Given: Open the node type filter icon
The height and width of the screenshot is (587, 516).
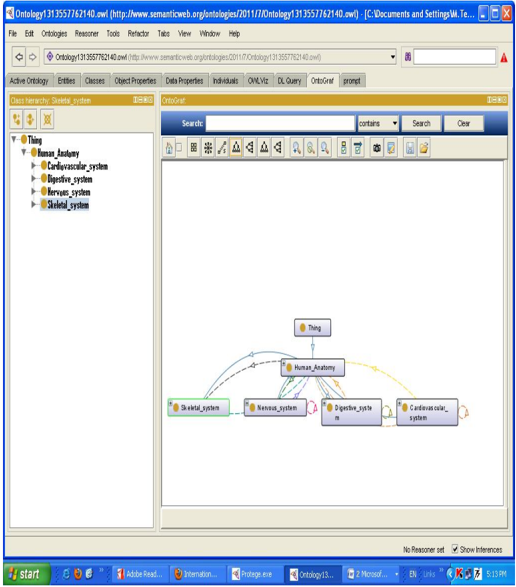Looking at the screenshot, I should coord(343,147).
